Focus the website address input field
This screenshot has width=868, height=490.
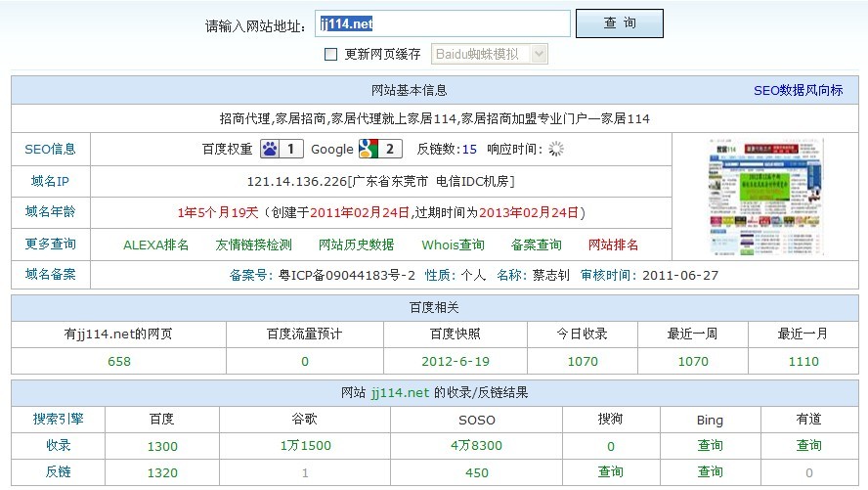[443, 23]
